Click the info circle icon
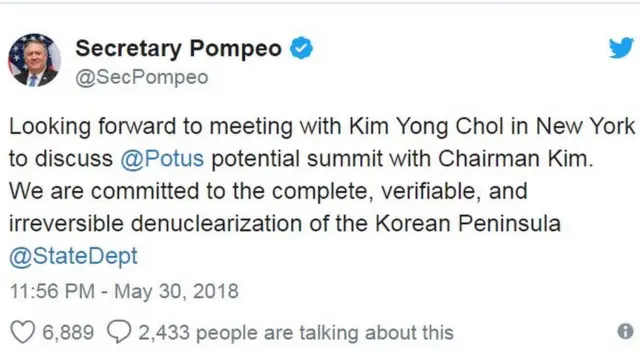This screenshot has width=640, height=360. coord(625,331)
